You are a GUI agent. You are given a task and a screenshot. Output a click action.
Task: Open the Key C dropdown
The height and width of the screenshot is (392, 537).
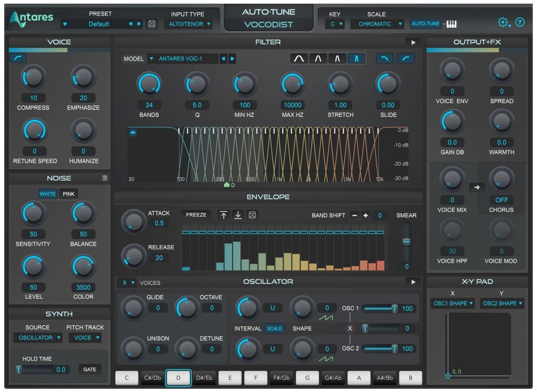coord(335,24)
